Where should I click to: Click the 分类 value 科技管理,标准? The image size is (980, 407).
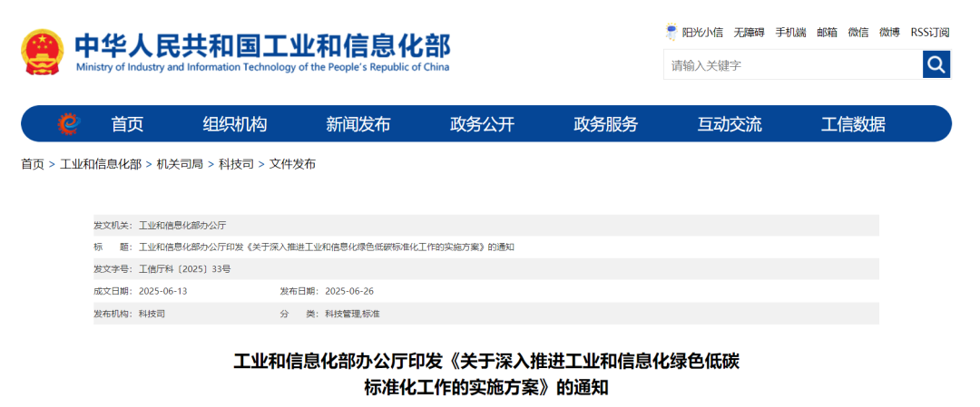coord(352,314)
